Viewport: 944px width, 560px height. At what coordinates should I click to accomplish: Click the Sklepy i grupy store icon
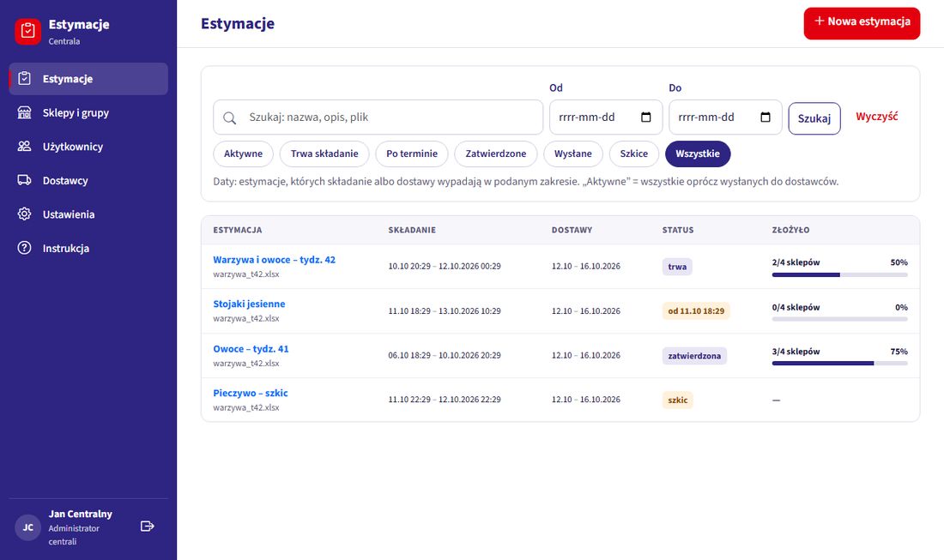tap(24, 112)
